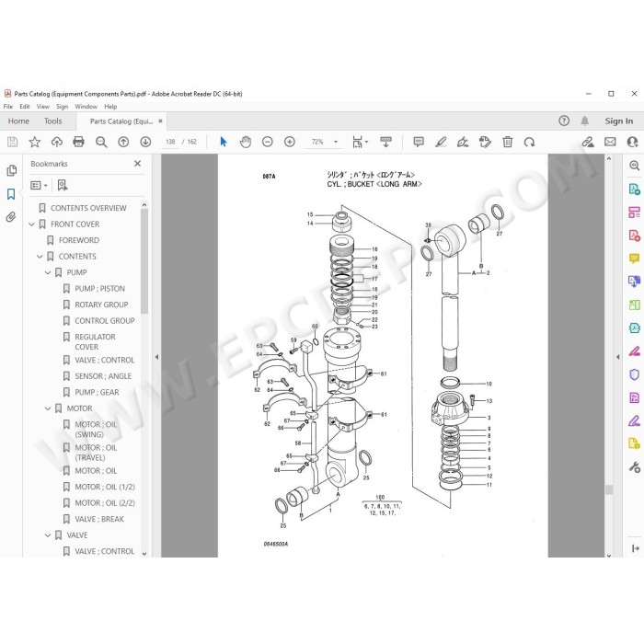Open the export PDF tool in sidebar
Screen dimensions: 644x644
click(634, 189)
